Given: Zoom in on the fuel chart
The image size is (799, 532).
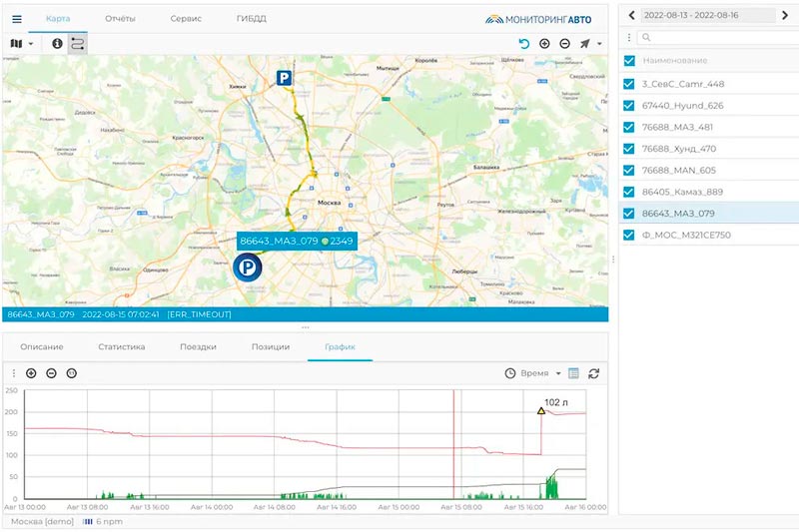Looking at the screenshot, I should point(31,373).
